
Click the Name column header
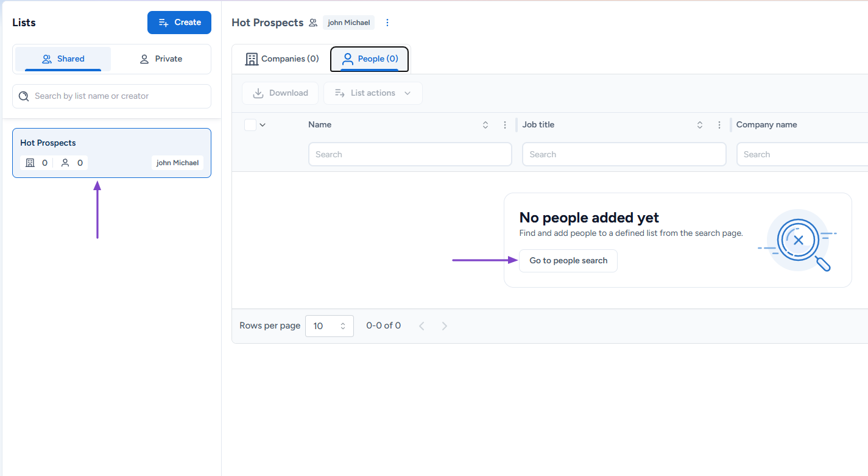(320, 125)
